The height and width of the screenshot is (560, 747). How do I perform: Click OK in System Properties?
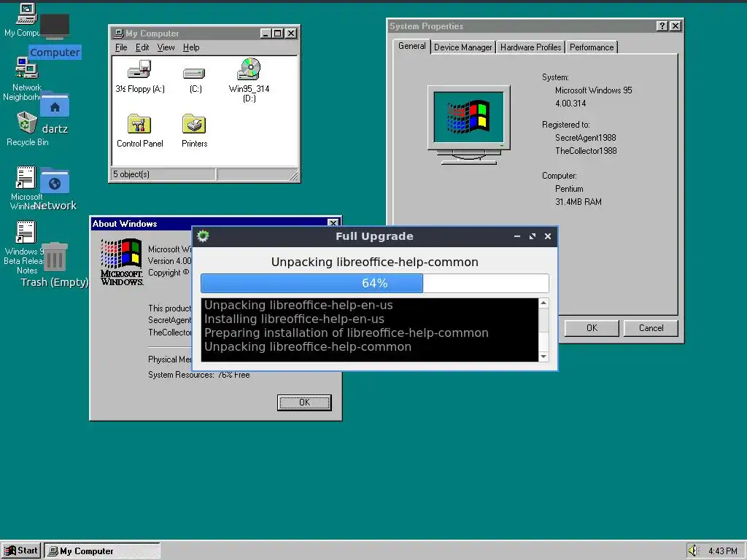592,328
